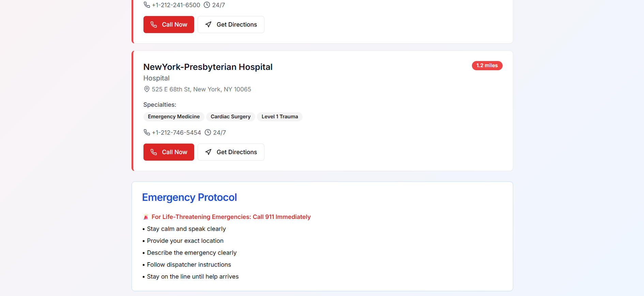Click the phone number +1-212-746-5454

pyautogui.click(x=177, y=132)
